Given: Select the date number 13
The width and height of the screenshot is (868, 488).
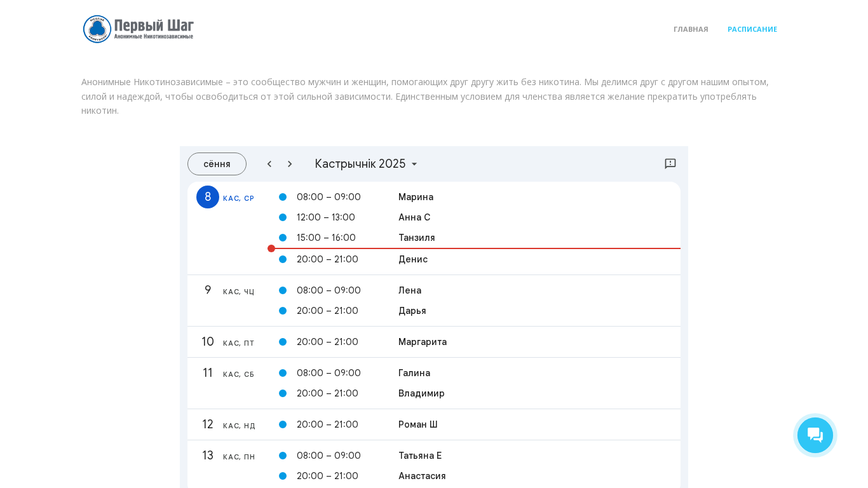Looking at the screenshot, I should click(x=208, y=456).
